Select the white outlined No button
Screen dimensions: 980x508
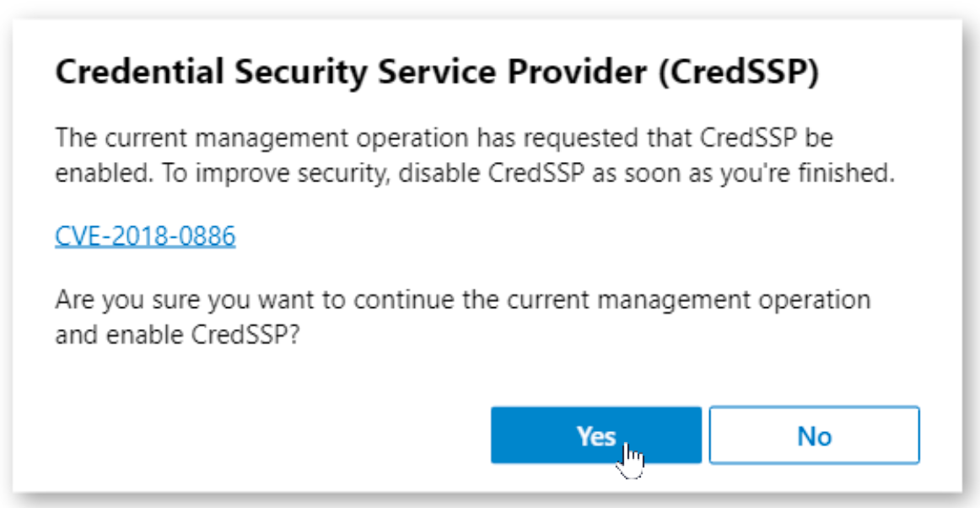815,435
